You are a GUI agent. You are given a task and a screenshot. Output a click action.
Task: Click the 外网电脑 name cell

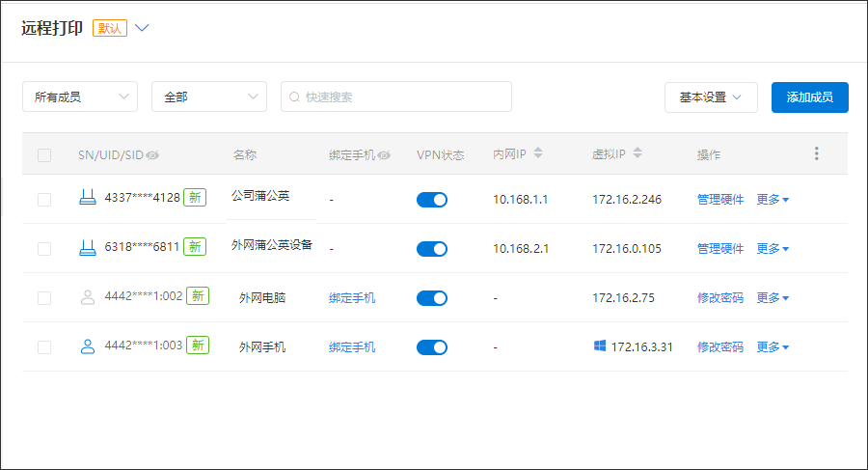[262, 298]
